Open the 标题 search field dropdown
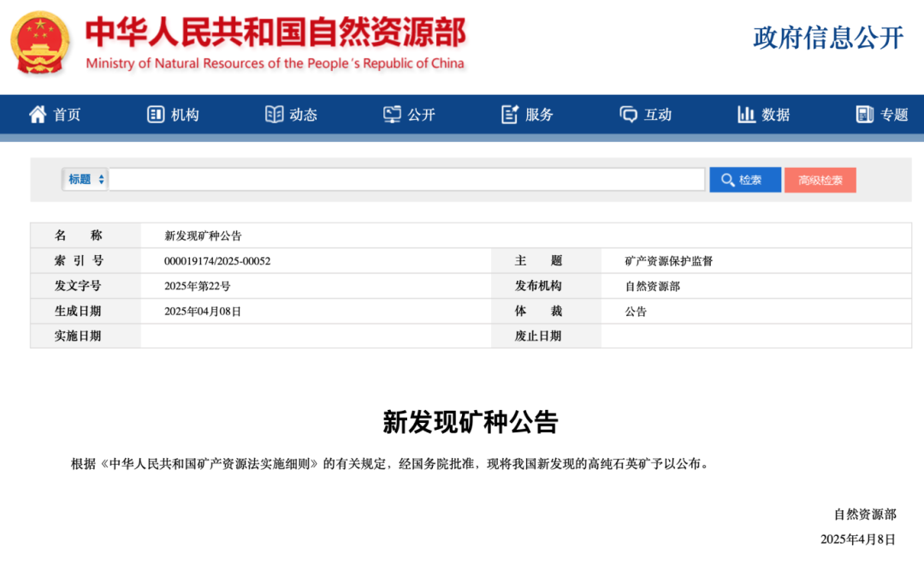The width and height of the screenshot is (924, 565). pos(86,180)
